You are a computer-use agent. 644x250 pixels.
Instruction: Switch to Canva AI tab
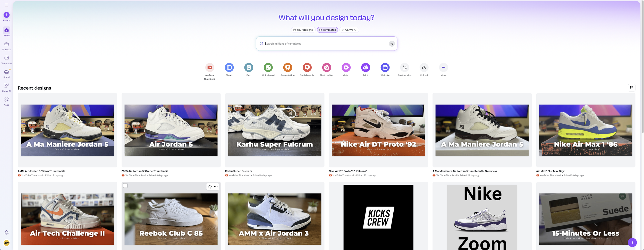tap(349, 30)
